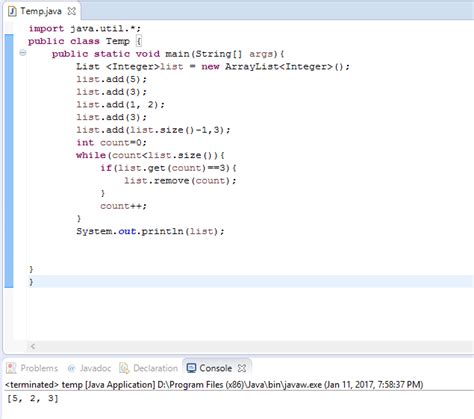Click the Console monitor icon
This screenshot has width=474, height=419.
click(191, 368)
